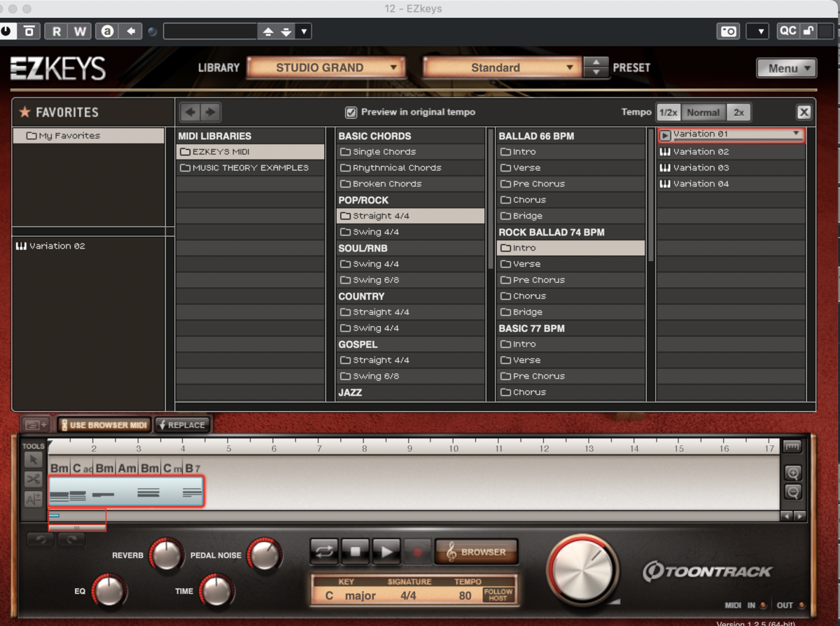Open the Menu at the top right
Image resolution: width=840 pixels, height=626 pixels.
pos(785,68)
